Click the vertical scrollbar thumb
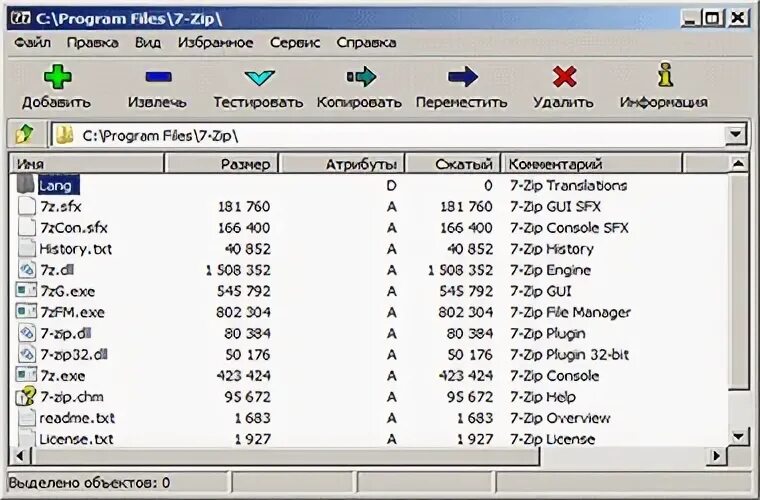The width and height of the screenshot is (760, 500). pyautogui.click(x=738, y=281)
